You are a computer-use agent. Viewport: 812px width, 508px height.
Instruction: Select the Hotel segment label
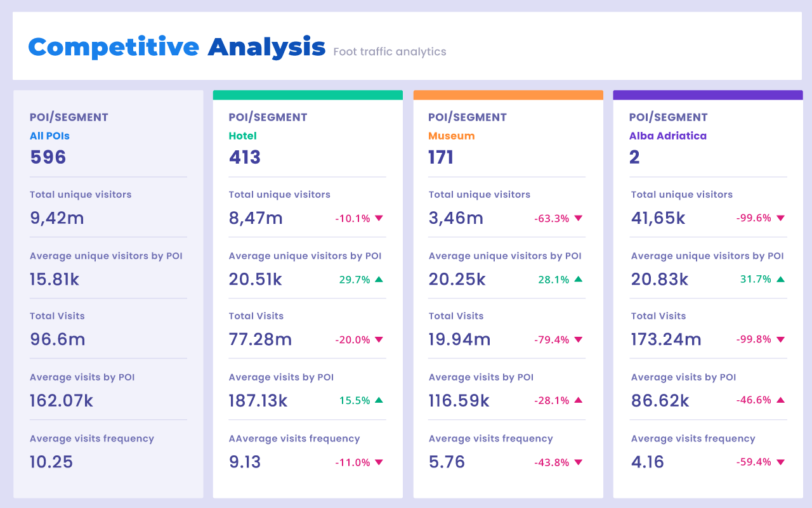(x=242, y=136)
